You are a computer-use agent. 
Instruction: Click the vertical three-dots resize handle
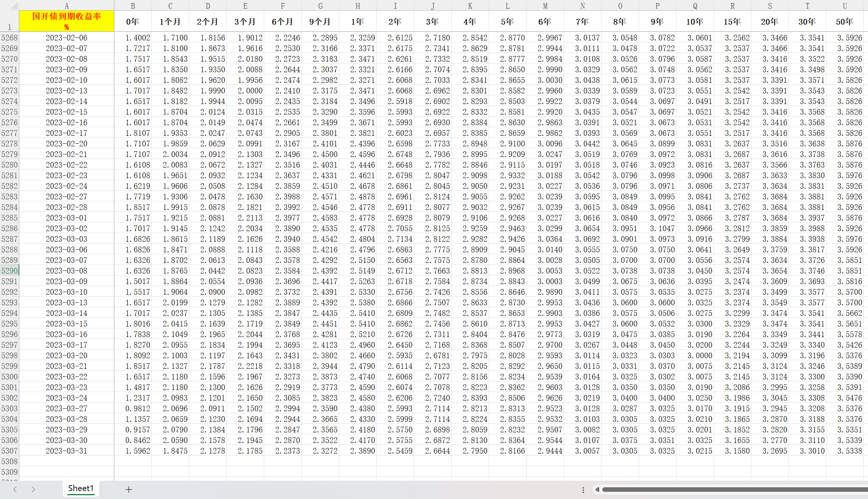pyautogui.click(x=583, y=490)
